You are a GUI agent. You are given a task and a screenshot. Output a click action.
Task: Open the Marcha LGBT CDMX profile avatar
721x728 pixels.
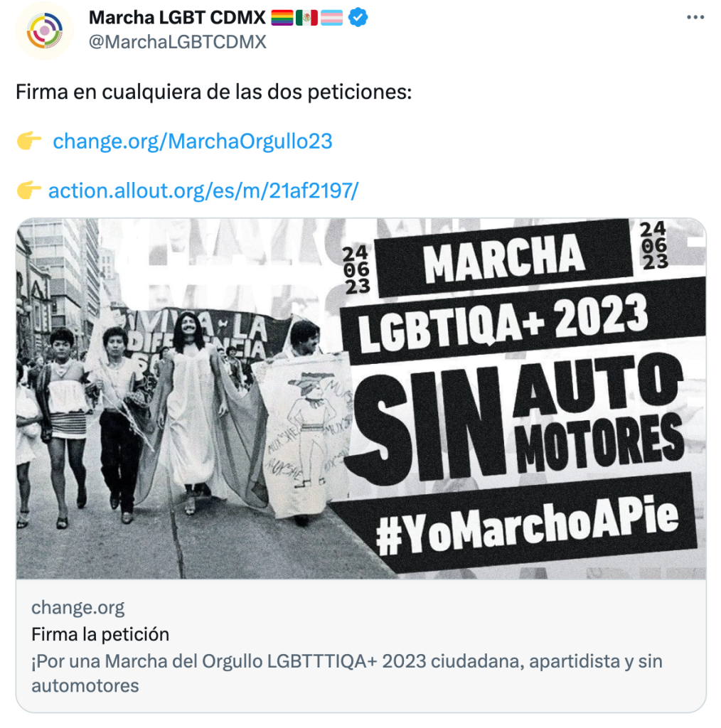[45, 31]
